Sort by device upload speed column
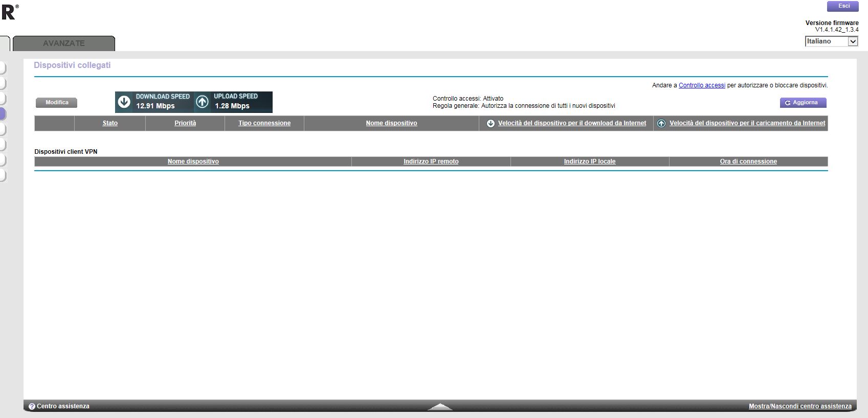The width and height of the screenshot is (868, 418). [x=747, y=123]
